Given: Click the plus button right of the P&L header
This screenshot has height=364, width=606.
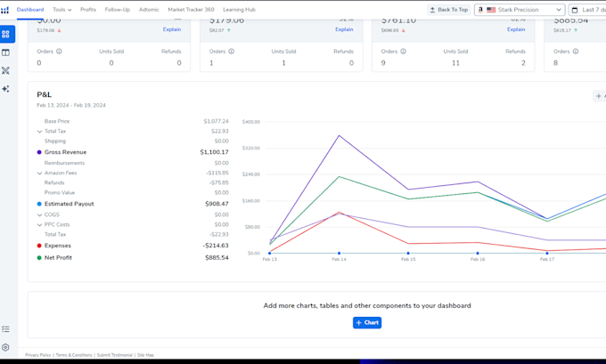Looking at the screenshot, I should click(x=599, y=96).
